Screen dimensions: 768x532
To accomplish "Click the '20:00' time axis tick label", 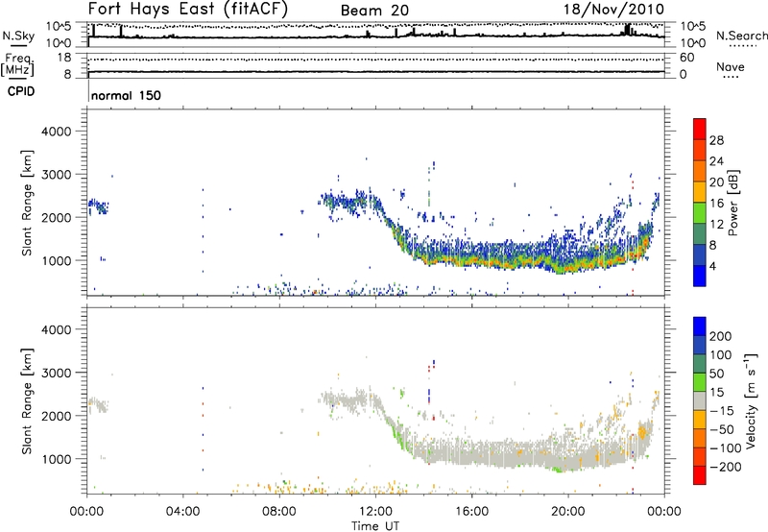I will (x=568, y=512).
